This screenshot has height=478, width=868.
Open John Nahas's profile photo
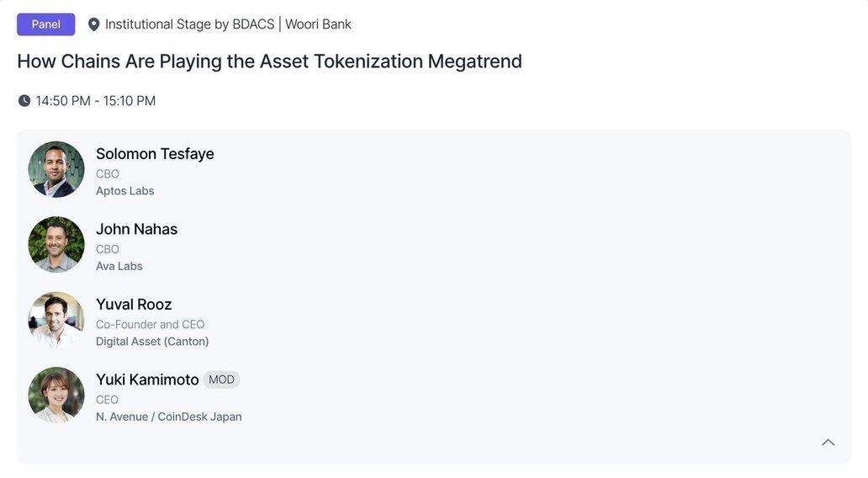click(56, 245)
